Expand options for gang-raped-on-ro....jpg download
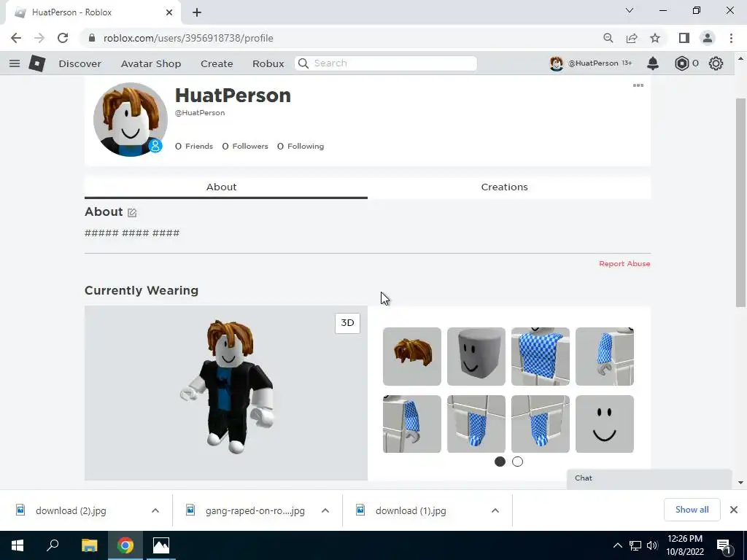Screen dimensions: 747x560 coord(325,510)
